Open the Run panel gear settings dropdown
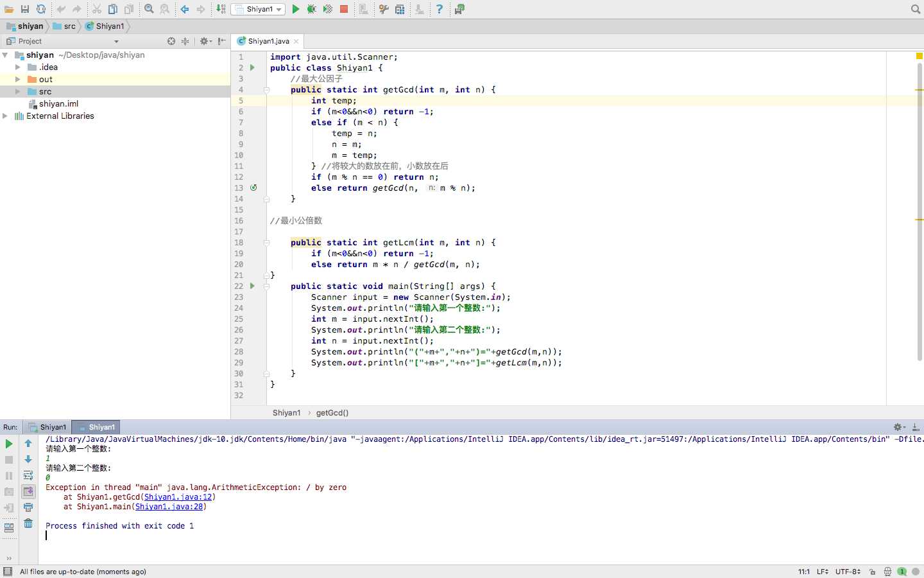This screenshot has height=578, width=924. click(x=900, y=427)
